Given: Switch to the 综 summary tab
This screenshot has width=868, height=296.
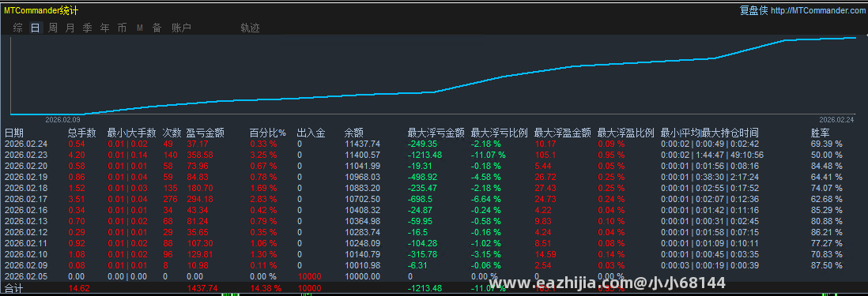Looking at the screenshot, I should (x=18, y=28).
